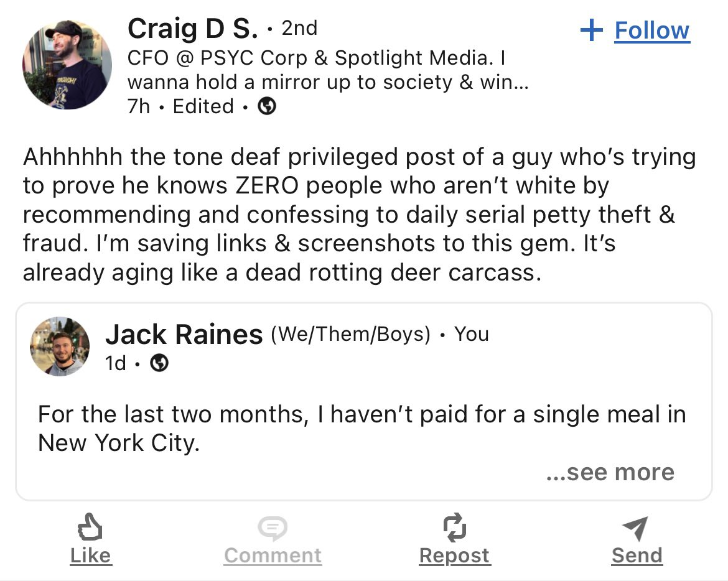This screenshot has width=728, height=581.
Task: Click the Repost text label
Action: [x=455, y=555]
